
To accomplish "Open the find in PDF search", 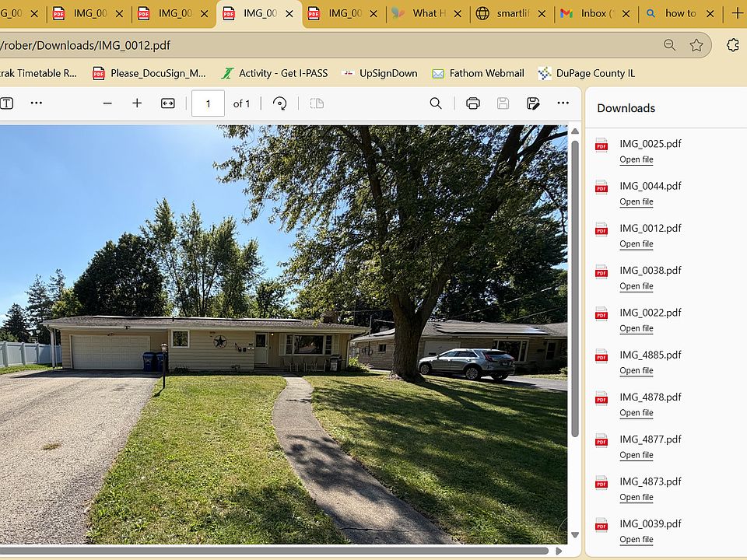I will click(436, 103).
